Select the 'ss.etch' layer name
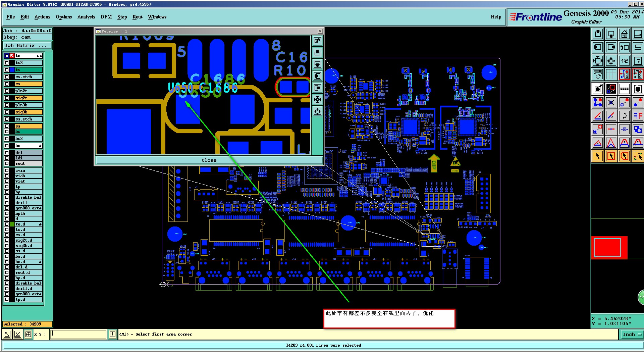 29,119
